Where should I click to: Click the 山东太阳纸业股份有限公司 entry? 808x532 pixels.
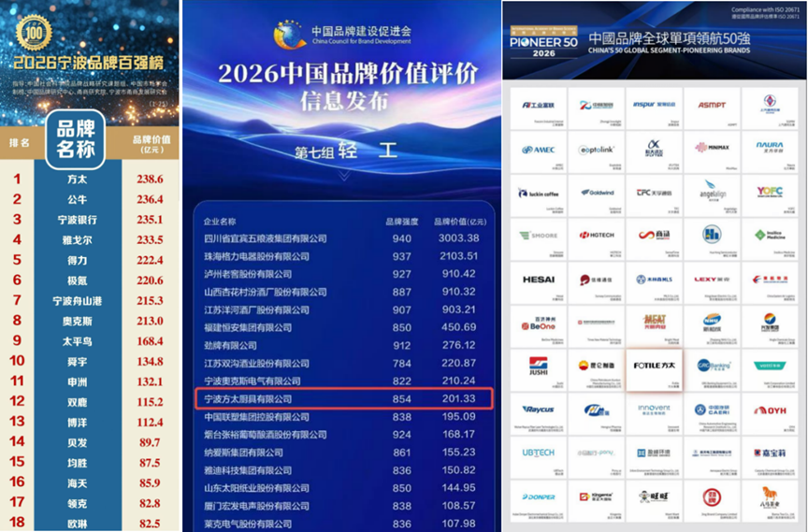(x=256, y=488)
